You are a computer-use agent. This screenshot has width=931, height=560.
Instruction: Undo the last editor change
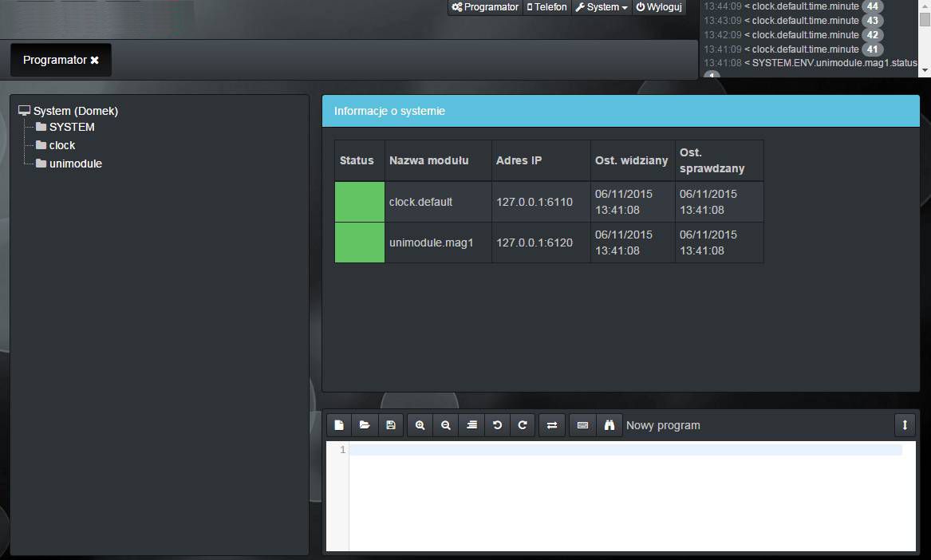click(x=497, y=425)
